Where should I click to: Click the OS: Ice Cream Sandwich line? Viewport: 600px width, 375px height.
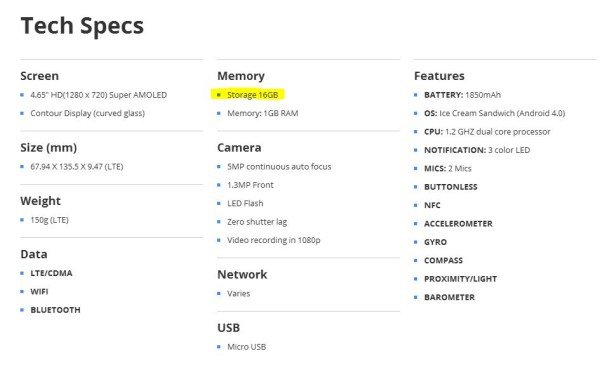coord(494,113)
